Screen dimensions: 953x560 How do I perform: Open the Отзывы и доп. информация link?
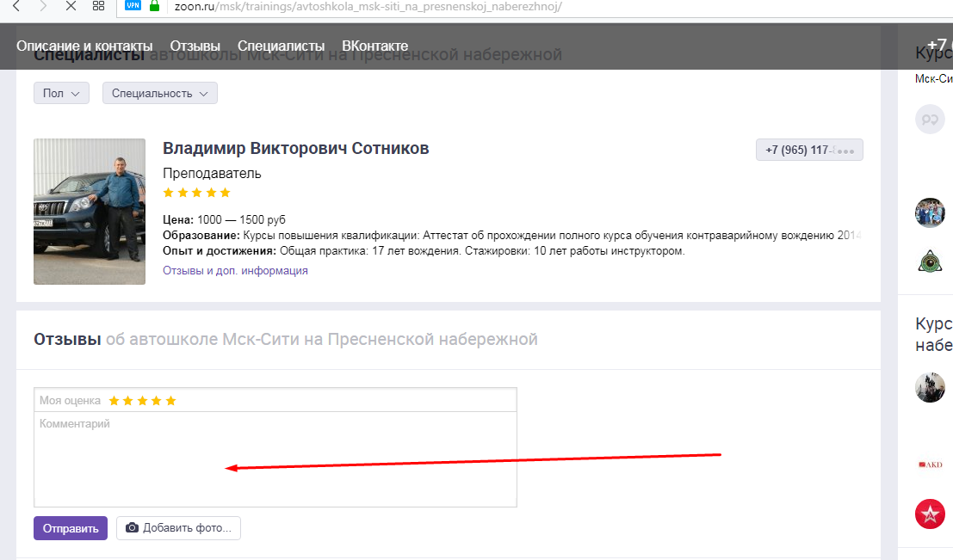click(x=235, y=270)
